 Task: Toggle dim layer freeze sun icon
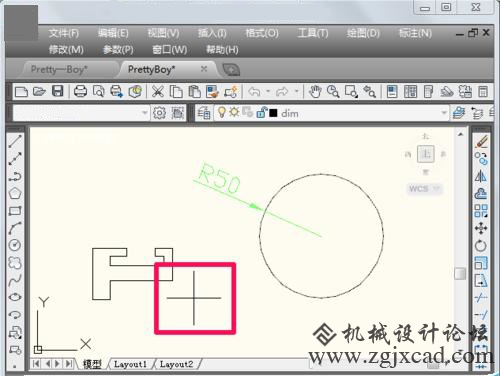(234, 112)
